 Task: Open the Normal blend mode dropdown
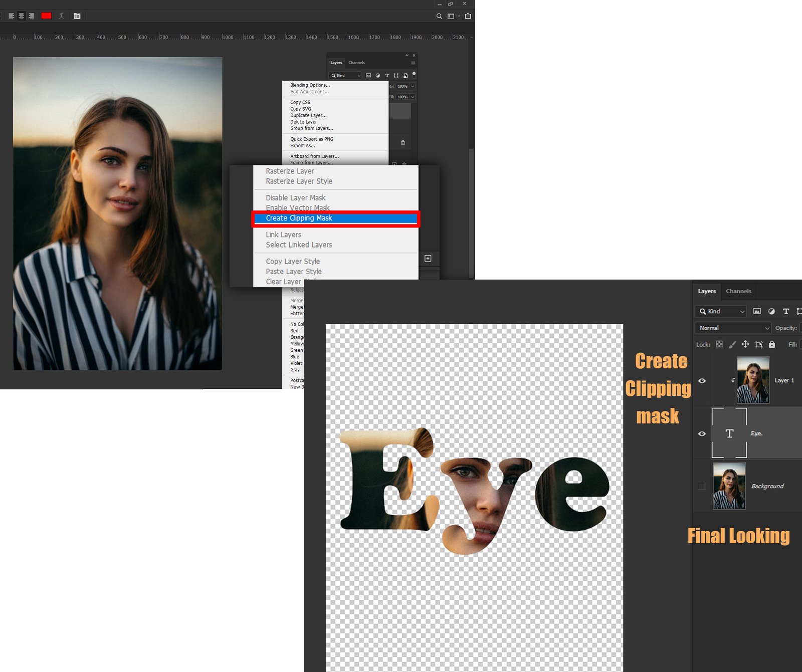pos(733,328)
